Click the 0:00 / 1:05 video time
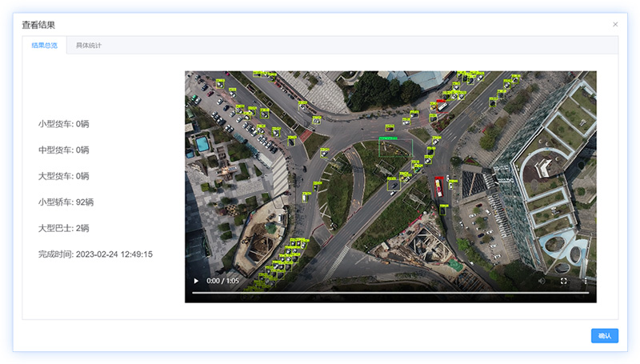640x364 pixels. click(222, 281)
